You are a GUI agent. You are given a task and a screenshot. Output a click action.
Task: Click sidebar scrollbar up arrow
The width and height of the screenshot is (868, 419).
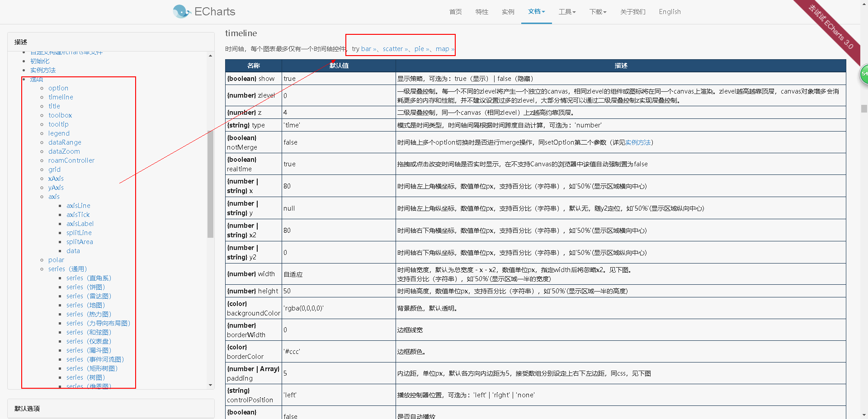pos(210,56)
